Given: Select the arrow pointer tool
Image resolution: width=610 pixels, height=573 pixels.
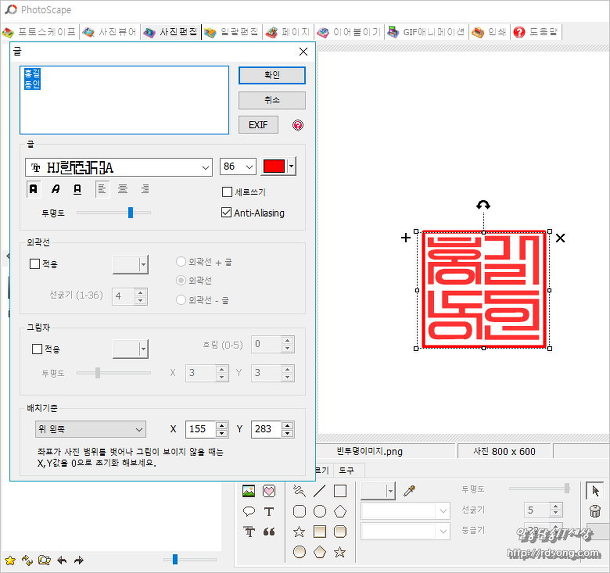Looking at the screenshot, I should pyautogui.click(x=595, y=490).
